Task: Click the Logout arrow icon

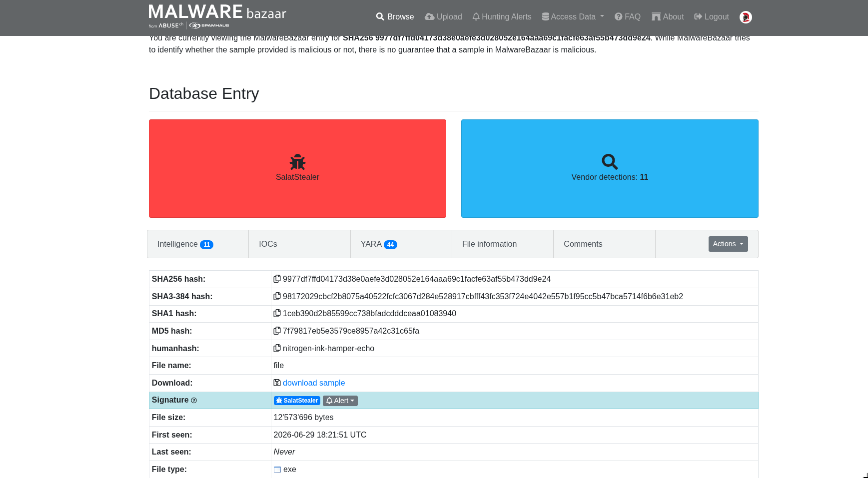Action: pyautogui.click(x=698, y=16)
